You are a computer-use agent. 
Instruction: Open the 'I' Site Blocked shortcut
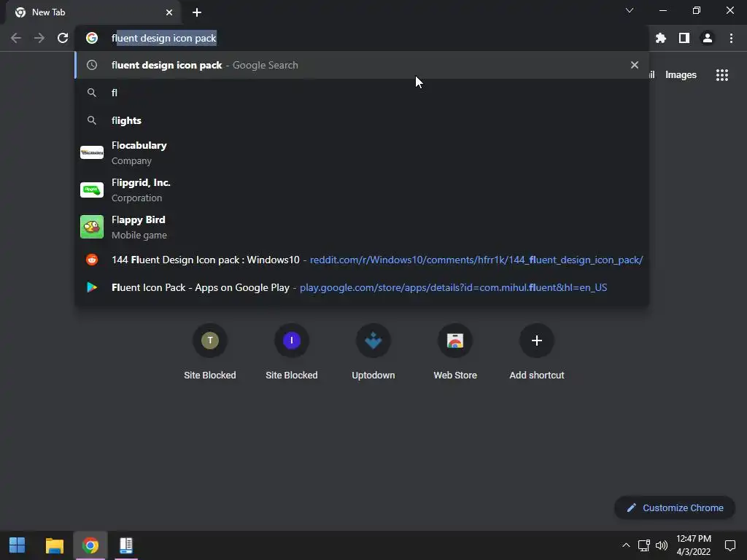(x=292, y=351)
